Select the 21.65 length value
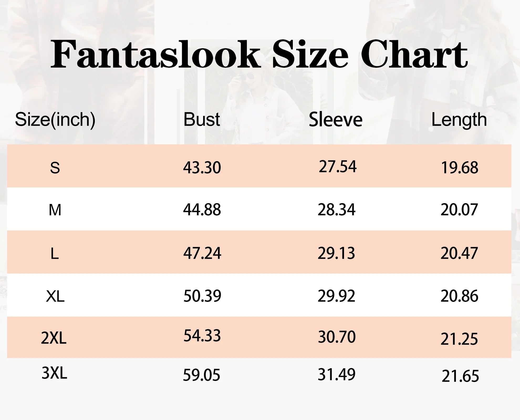This screenshot has height=420, width=520. (x=460, y=376)
